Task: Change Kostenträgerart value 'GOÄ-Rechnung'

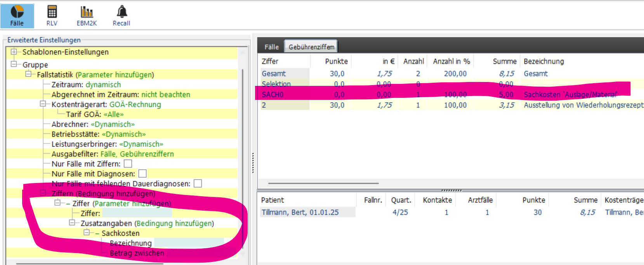Action: click(x=135, y=105)
